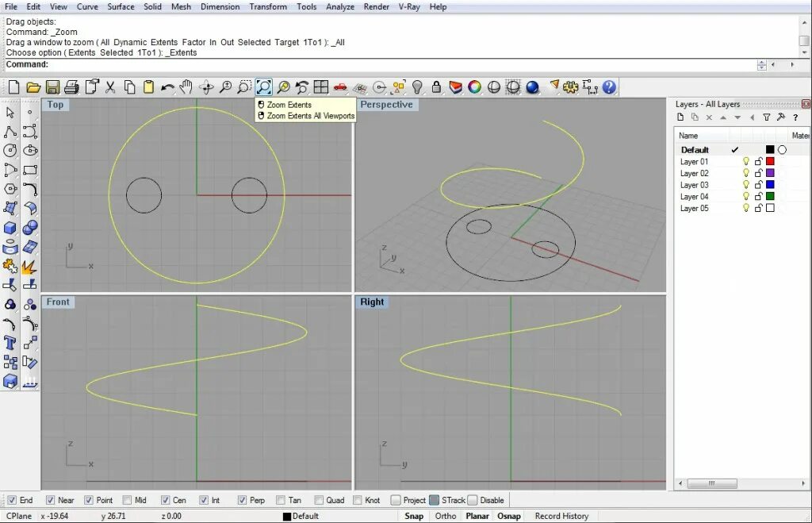Toggle the Int osnap checkbox
Viewport: 812px width, 523px height.
click(204, 500)
